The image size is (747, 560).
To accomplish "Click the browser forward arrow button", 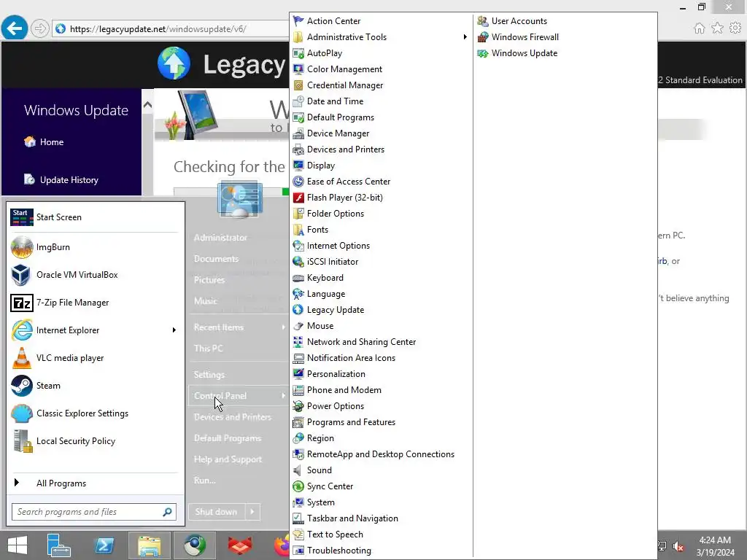I will tap(40, 28).
